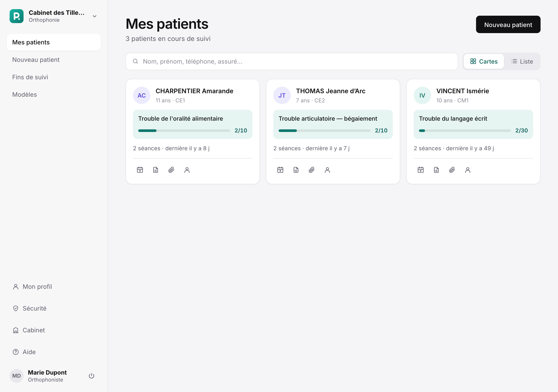Viewport: 558px width, 392px height.
Task: Click the power logout icon near Marie Dupont
Action: [91, 376]
